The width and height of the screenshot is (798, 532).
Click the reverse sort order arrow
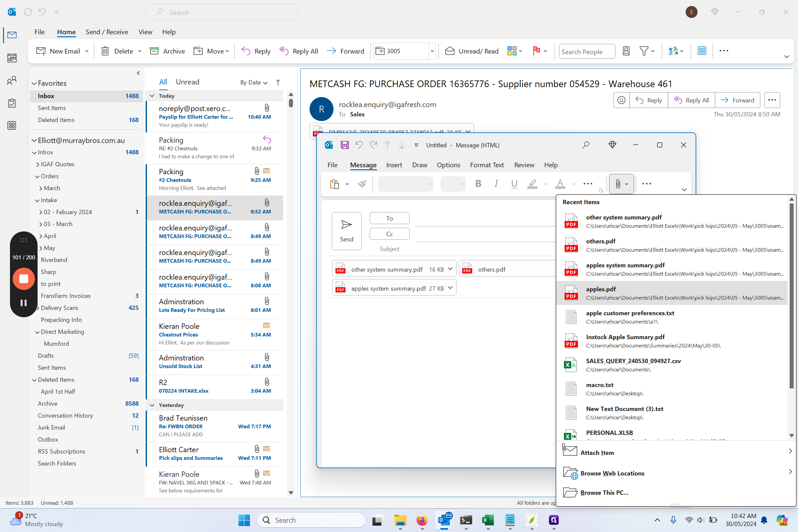pyautogui.click(x=278, y=82)
